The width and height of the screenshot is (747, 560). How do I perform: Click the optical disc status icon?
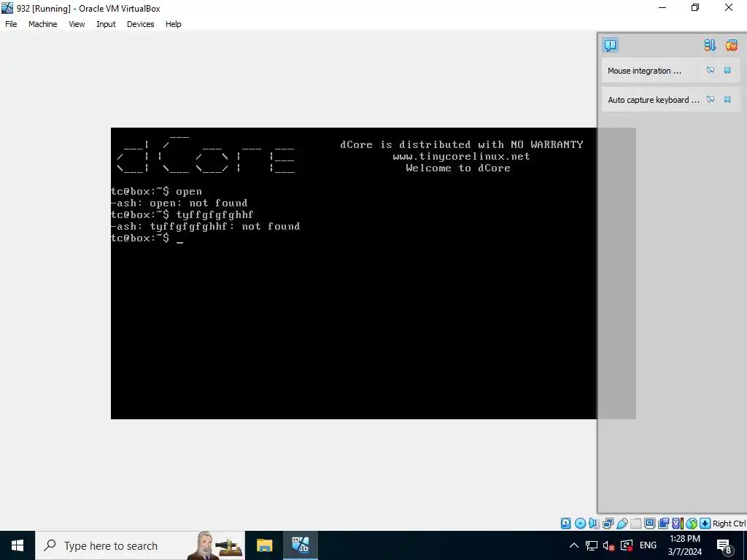coord(580,524)
